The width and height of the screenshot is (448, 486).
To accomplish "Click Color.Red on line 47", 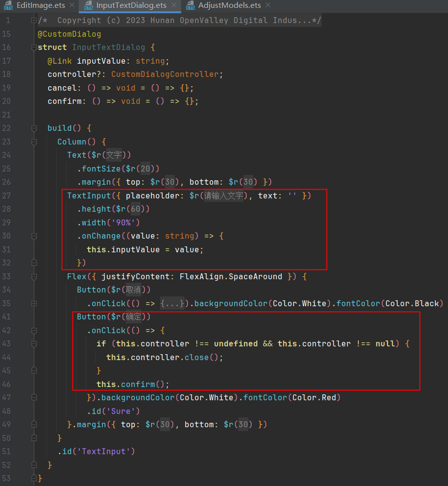I will click(x=314, y=398).
